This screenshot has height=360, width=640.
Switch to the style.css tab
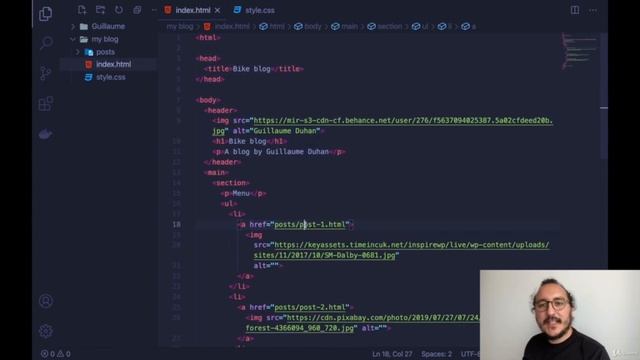coord(254,10)
